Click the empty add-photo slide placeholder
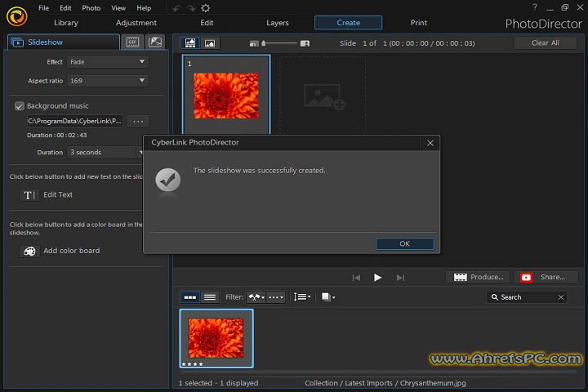 tap(323, 96)
